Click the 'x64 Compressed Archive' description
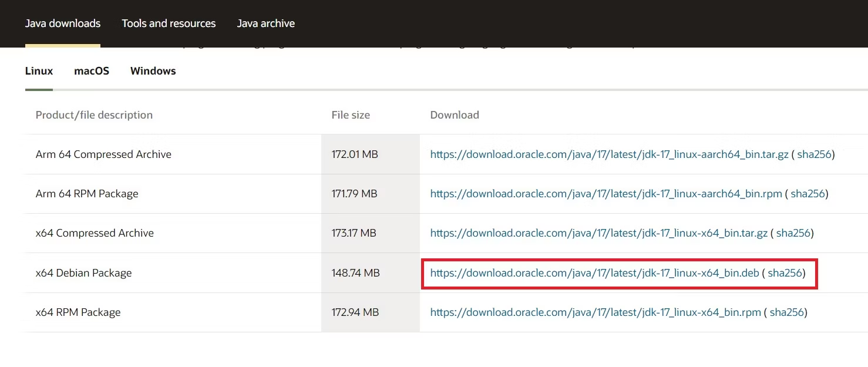Viewport: 868px width, 367px height. point(95,233)
